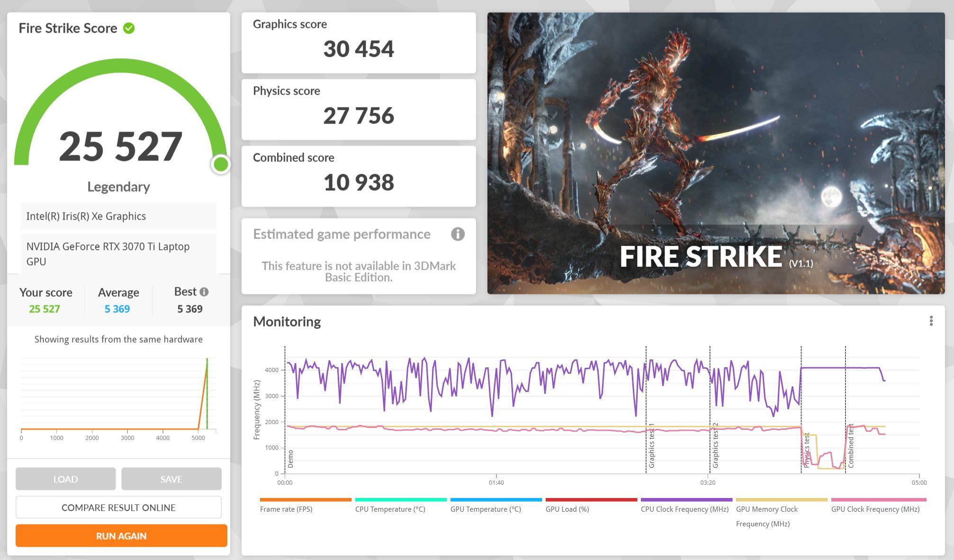Toggle Frame rate (FPS) legend series
Viewport: 954px width, 560px height.
coord(286,509)
